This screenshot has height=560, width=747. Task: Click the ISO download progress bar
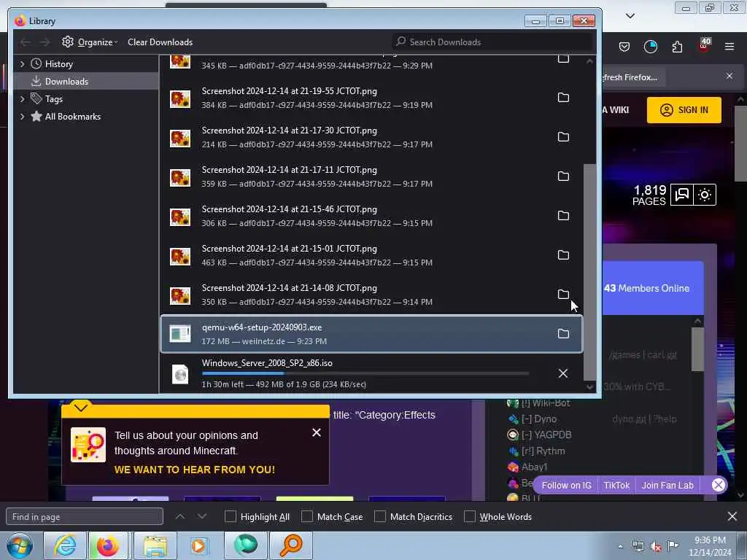365,374
